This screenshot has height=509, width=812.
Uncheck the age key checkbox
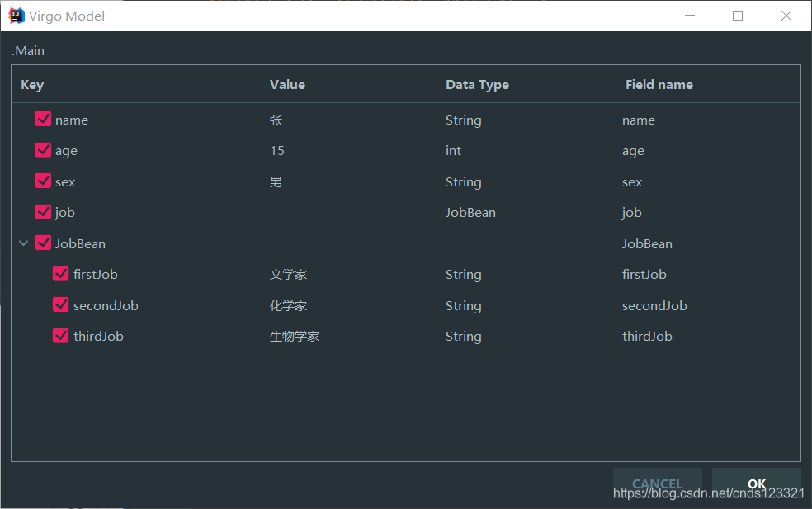coord(43,150)
